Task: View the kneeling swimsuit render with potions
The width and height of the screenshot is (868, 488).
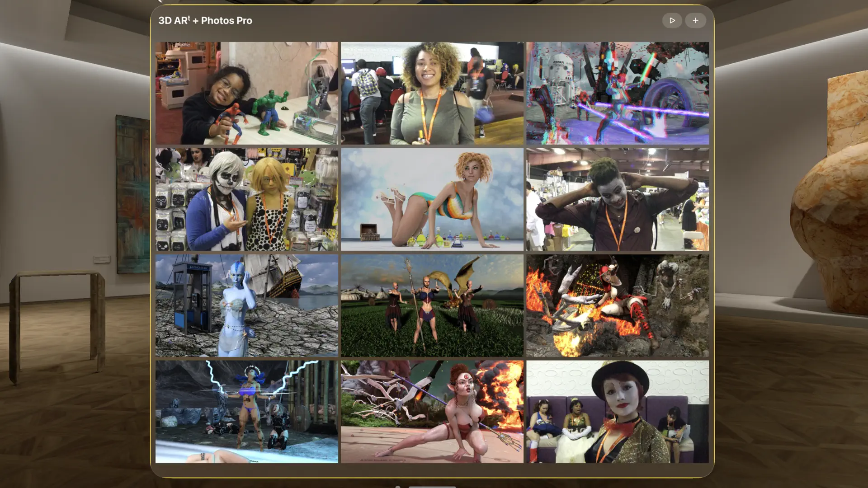Action: click(x=432, y=199)
